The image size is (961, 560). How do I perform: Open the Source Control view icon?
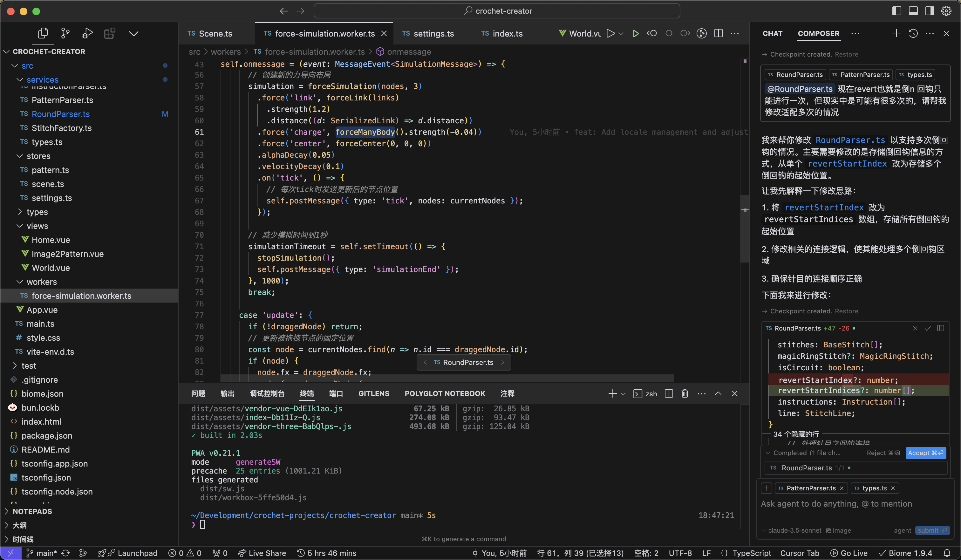point(65,34)
